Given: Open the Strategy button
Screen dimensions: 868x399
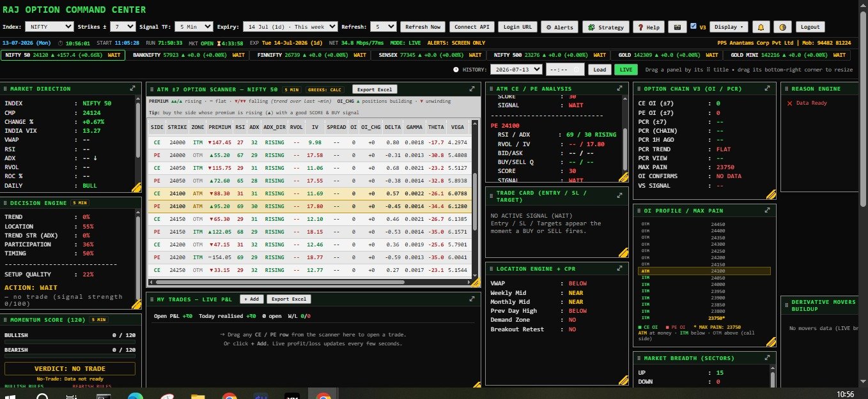Looking at the screenshot, I should pos(606,27).
